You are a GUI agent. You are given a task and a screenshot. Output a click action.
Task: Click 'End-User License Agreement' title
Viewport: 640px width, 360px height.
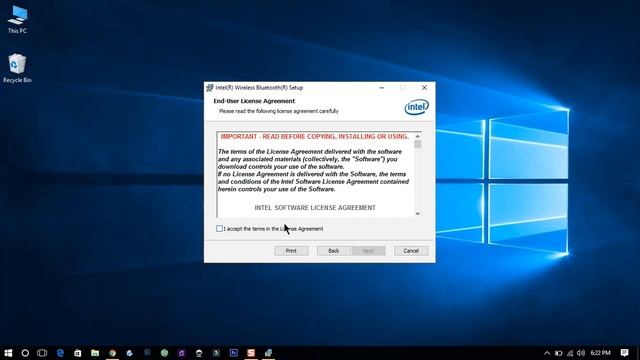click(x=254, y=101)
